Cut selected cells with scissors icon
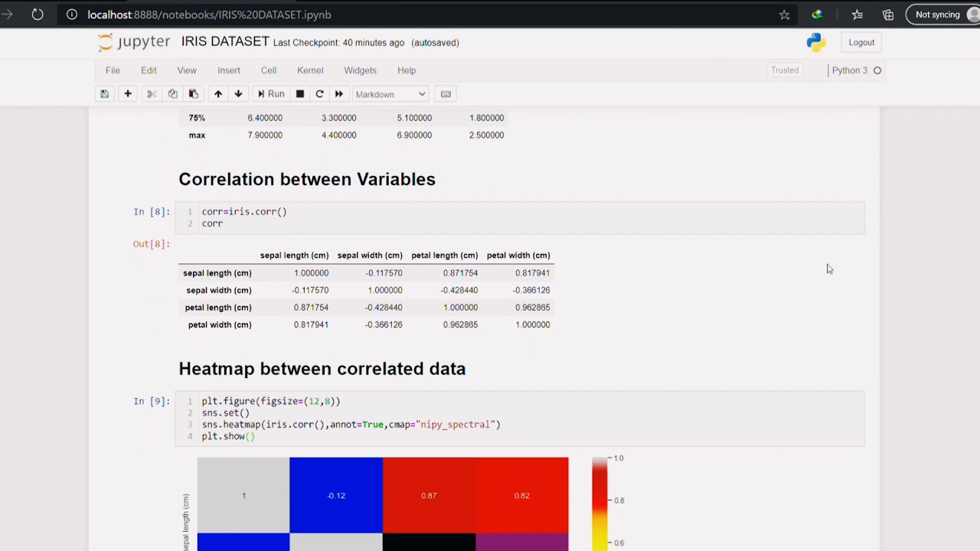The height and width of the screenshot is (551, 980). (152, 94)
